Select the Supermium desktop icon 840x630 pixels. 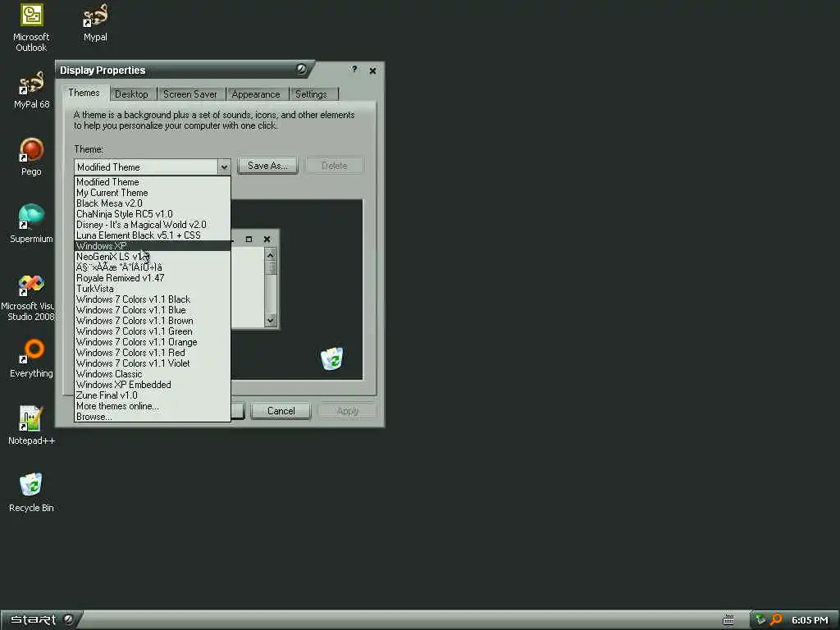[31, 224]
